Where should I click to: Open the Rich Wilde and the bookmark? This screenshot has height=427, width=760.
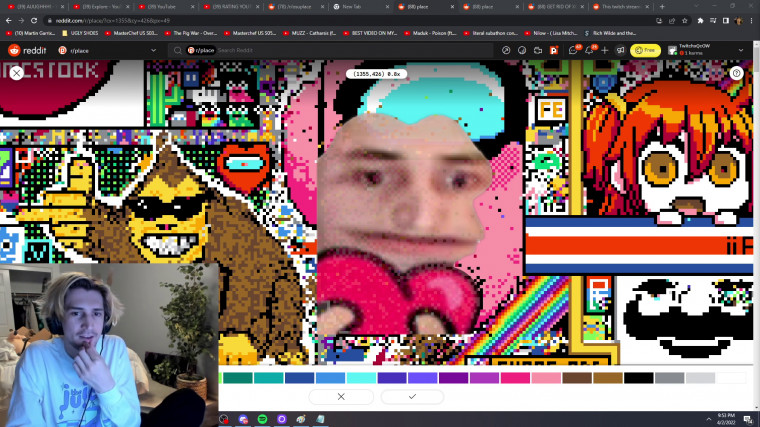[x=610, y=33]
